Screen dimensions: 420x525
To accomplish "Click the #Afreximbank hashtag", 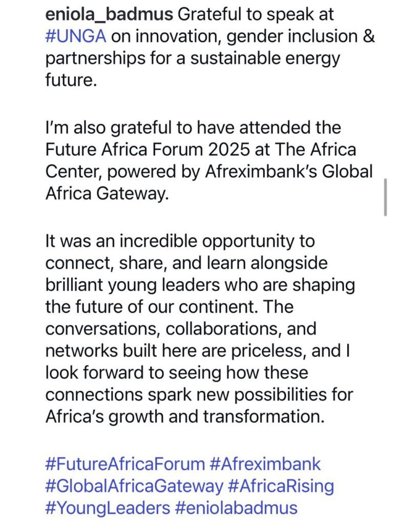I will pos(265,465).
